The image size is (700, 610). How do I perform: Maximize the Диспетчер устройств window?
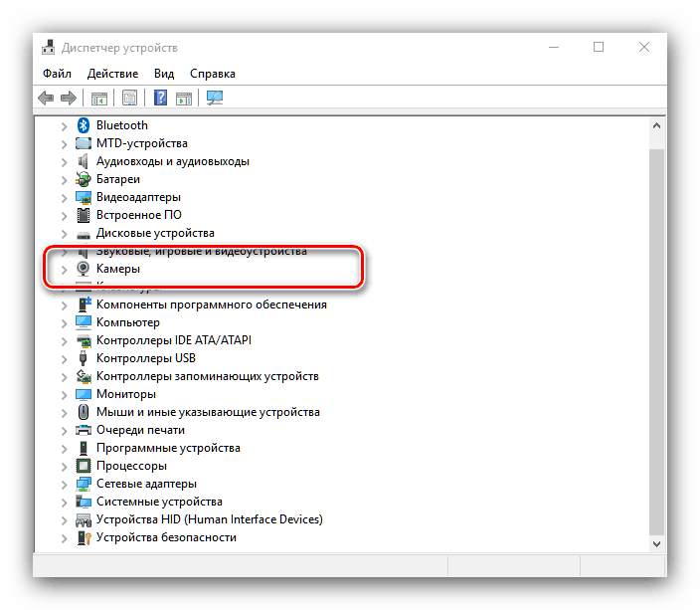pos(599,47)
